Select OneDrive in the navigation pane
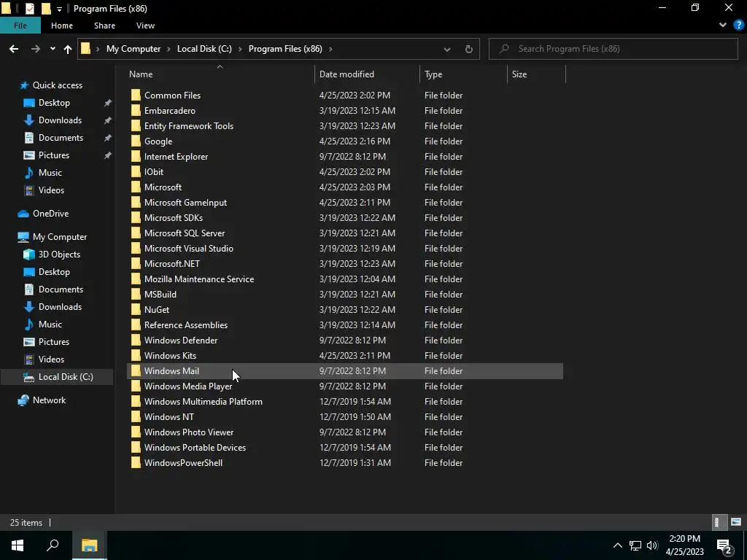The width and height of the screenshot is (747, 560). 50,214
